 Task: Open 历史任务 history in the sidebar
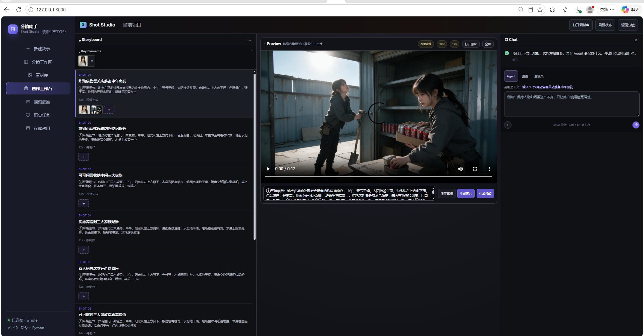pos(38,115)
